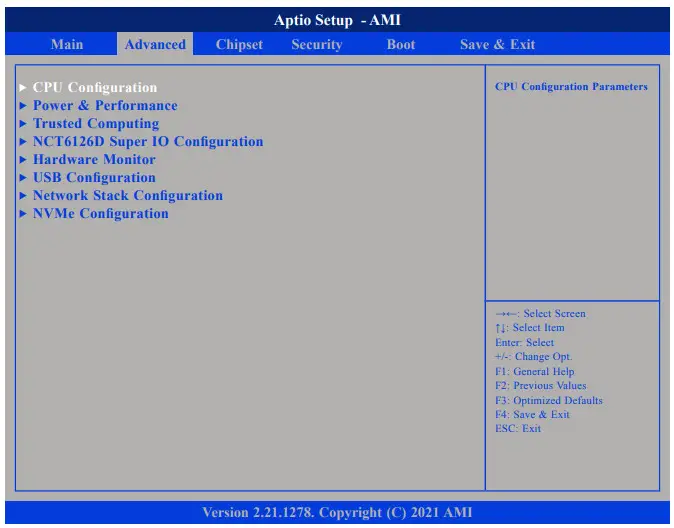Click the F4: Save & Exit hint

click(532, 414)
